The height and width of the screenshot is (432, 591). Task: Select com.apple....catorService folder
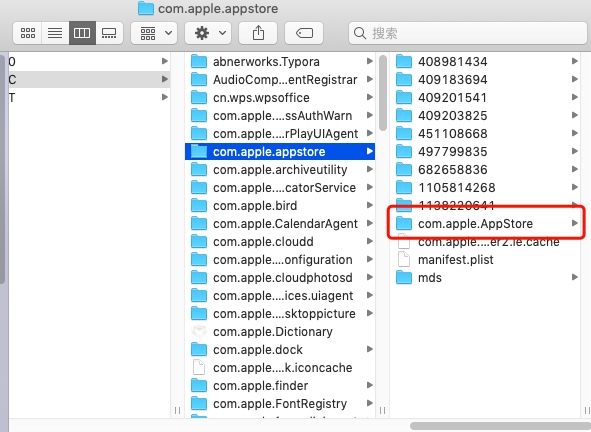[x=280, y=188]
